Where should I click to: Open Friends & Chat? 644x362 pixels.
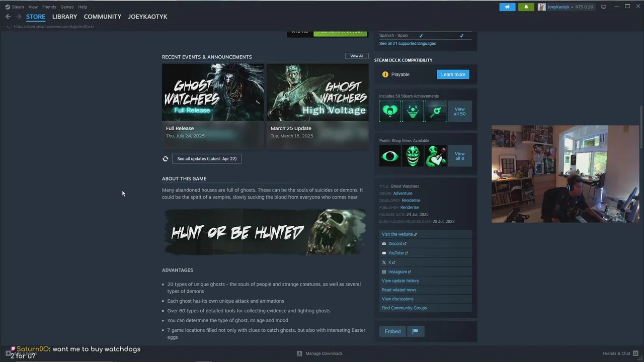(x=620, y=353)
